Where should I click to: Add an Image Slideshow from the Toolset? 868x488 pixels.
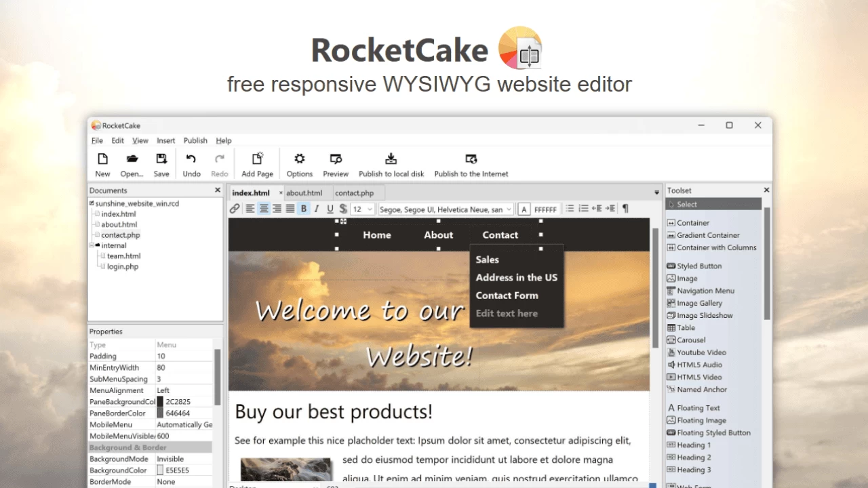click(x=705, y=315)
